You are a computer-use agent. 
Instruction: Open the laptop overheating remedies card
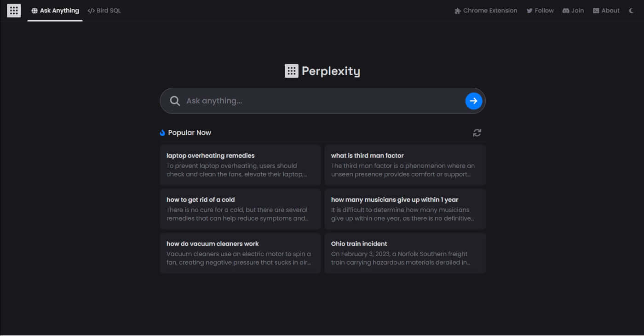click(x=240, y=165)
